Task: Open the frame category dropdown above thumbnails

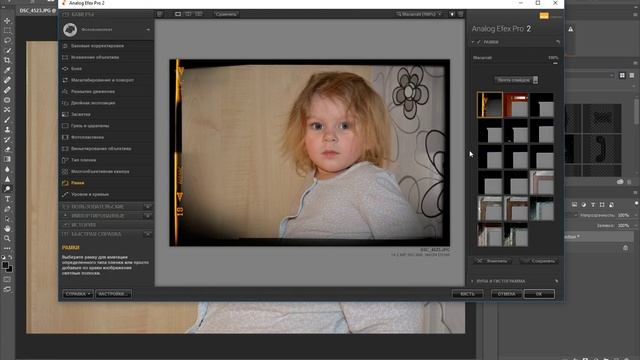Action: point(516,80)
